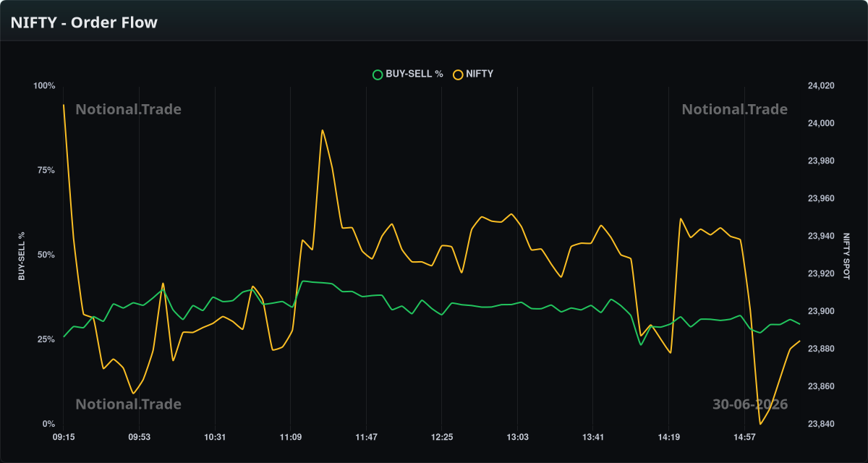Click the 23,840 right axis value
Screen dimensions: 868x463
(821, 424)
